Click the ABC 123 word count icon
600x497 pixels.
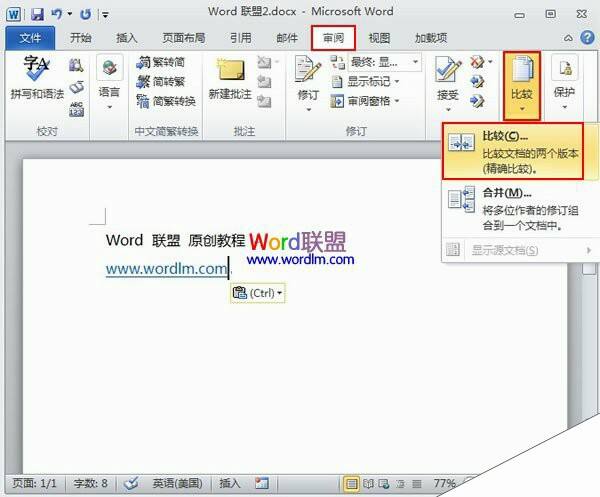click(x=77, y=109)
